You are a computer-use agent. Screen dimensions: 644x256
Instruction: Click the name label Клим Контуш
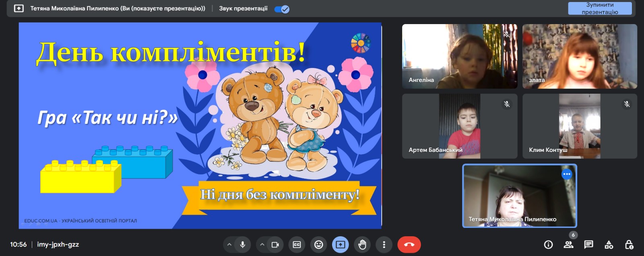click(x=548, y=150)
